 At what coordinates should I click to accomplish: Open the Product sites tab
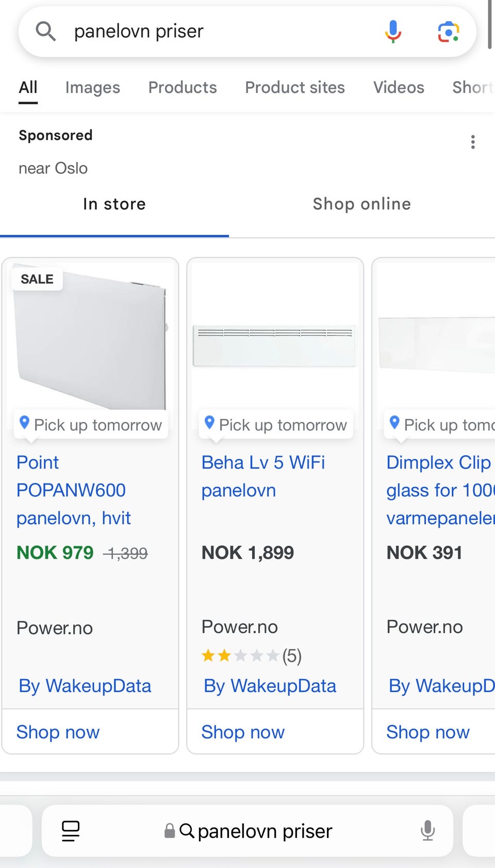coord(295,88)
